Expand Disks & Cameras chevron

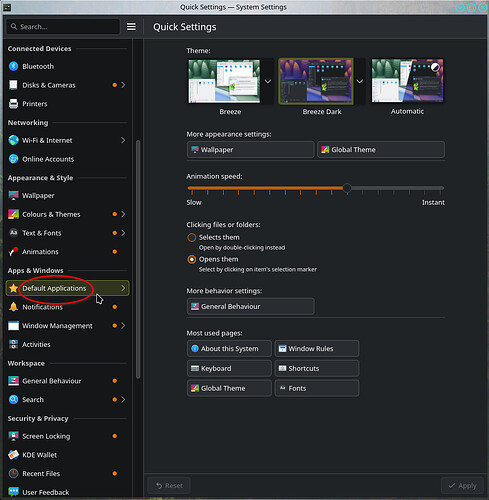123,85
